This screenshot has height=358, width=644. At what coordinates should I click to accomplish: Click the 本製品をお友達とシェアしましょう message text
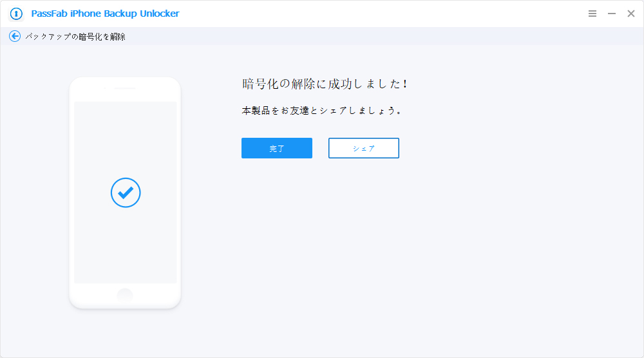(322, 111)
